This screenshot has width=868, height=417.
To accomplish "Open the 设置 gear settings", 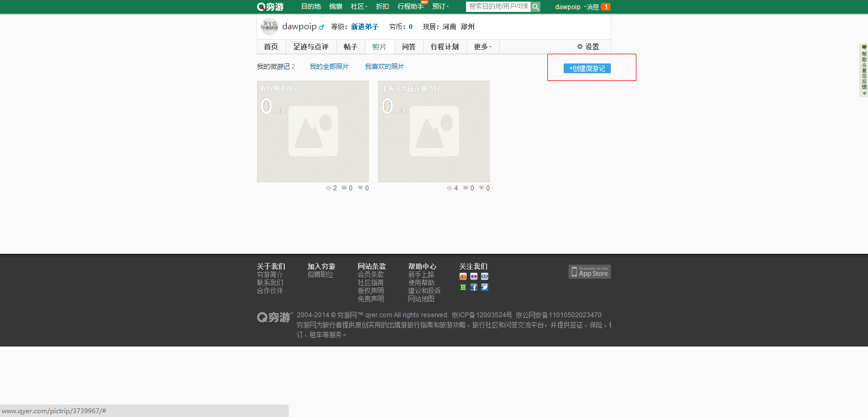I will click(588, 47).
